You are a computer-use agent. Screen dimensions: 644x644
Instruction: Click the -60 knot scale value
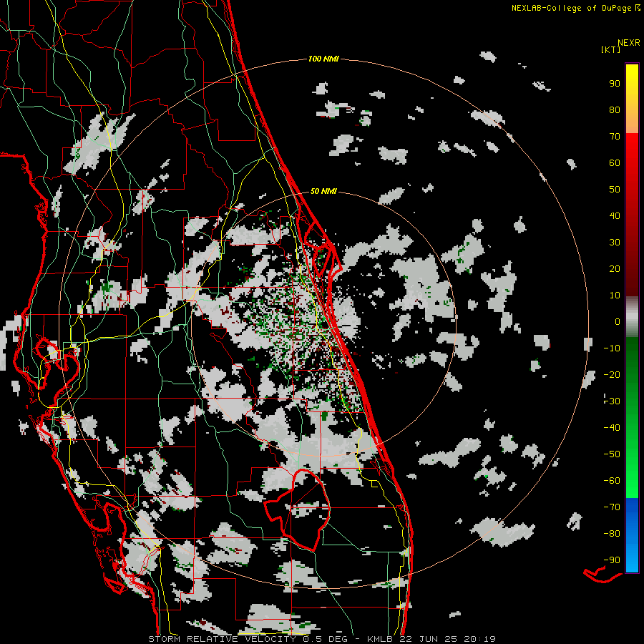pos(612,481)
